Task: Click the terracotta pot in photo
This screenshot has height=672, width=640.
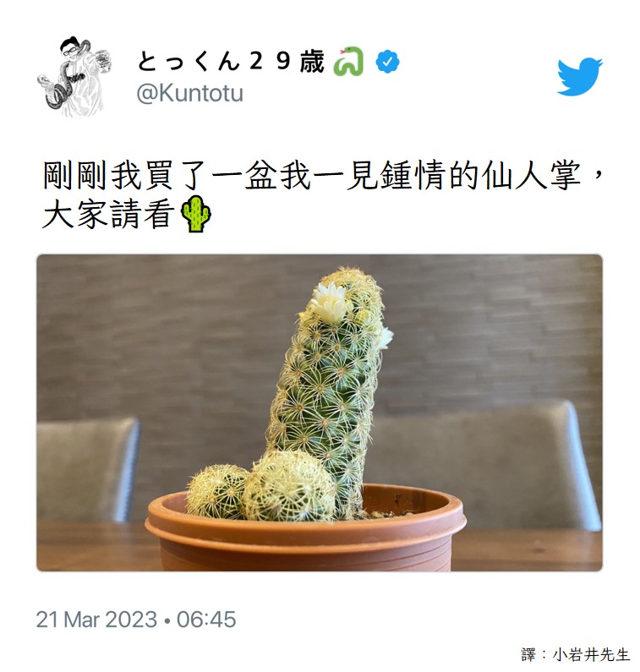Action: pos(305,531)
